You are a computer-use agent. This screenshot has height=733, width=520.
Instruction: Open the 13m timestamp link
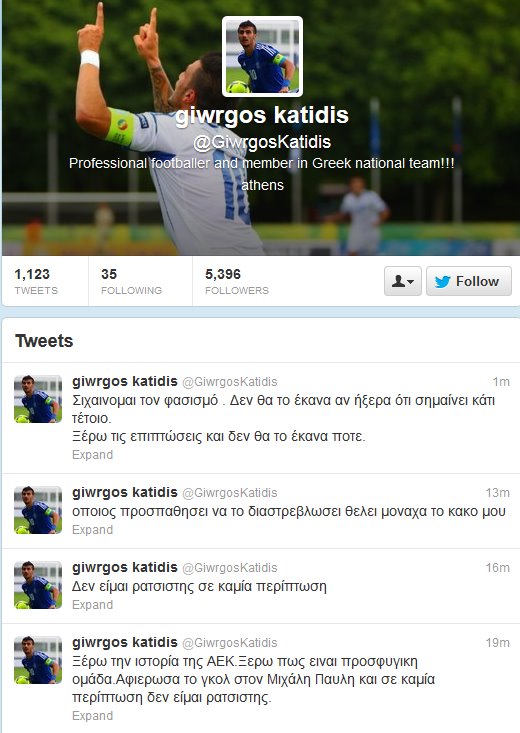498,493
